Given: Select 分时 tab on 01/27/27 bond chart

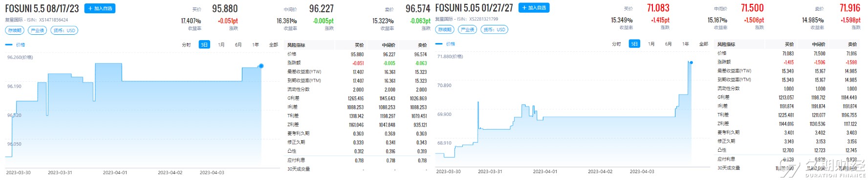Looking at the screenshot, I should (x=616, y=44).
